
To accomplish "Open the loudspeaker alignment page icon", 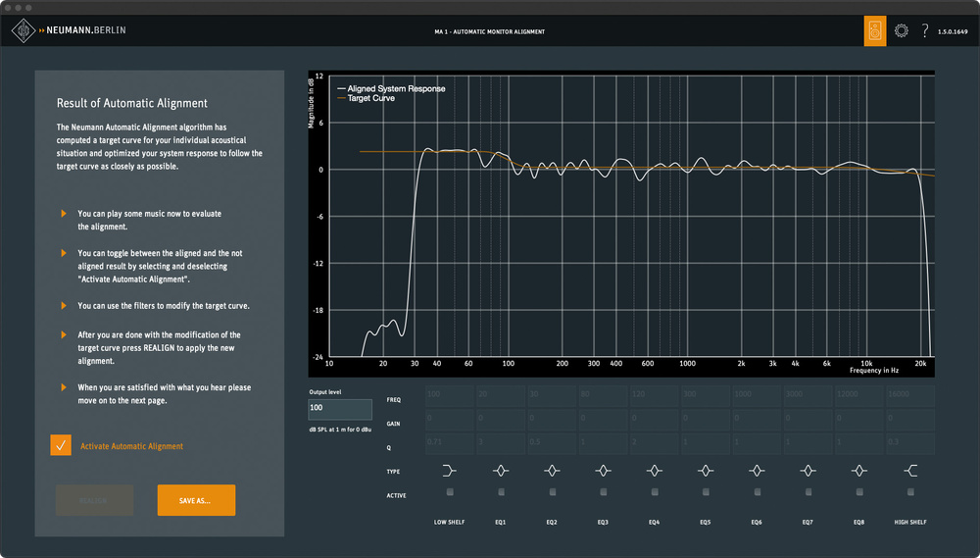I will (x=874, y=31).
